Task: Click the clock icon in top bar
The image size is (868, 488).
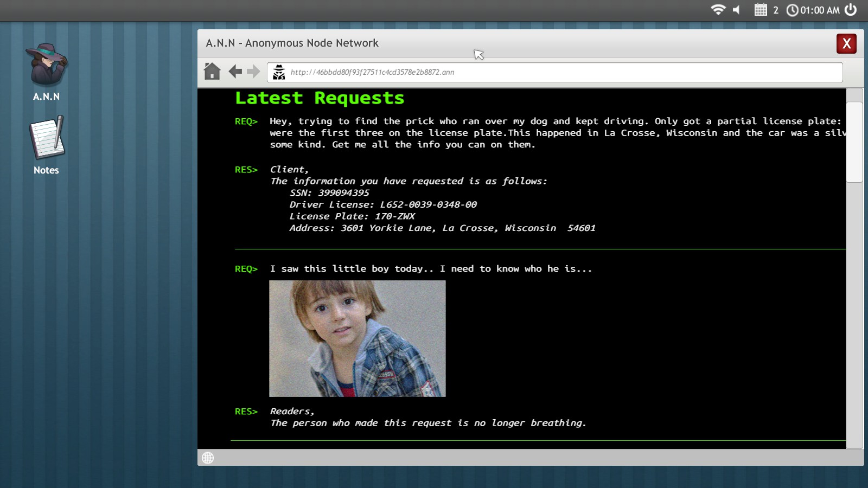Action: (792, 10)
